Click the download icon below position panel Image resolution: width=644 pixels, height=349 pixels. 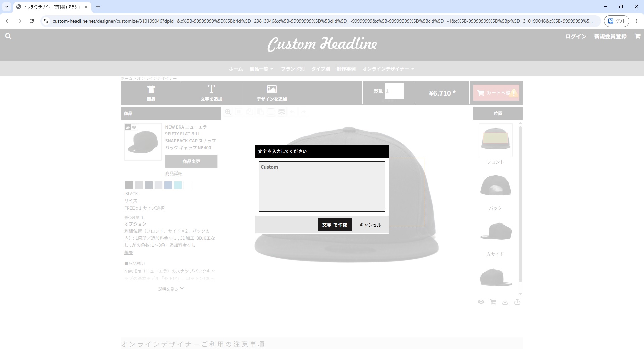(505, 302)
